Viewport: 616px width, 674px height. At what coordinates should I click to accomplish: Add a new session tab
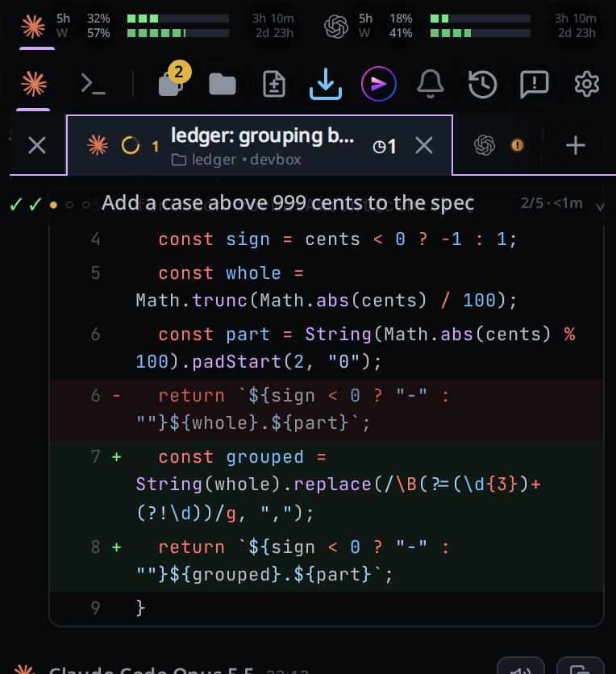click(x=576, y=145)
